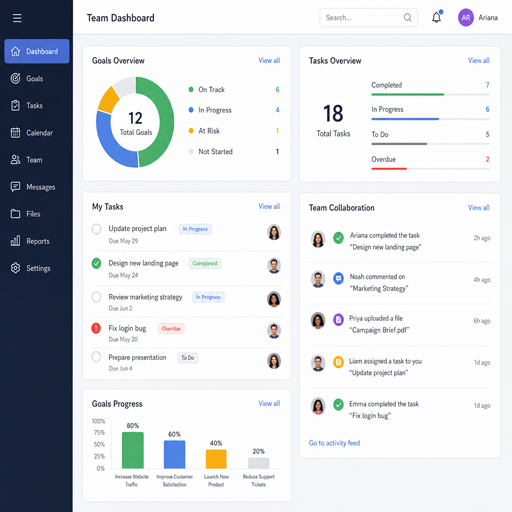This screenshot has width=512, height=512.
Task: Click the Files folder icon
Action: pos(15,214)
